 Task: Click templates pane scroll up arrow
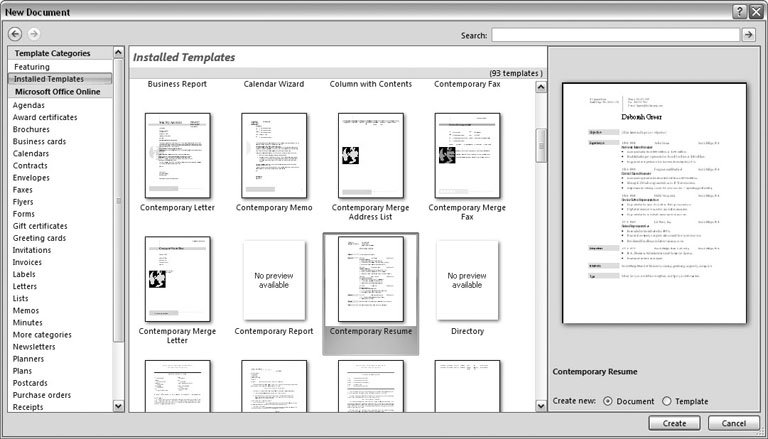pyautogui.click(x=541, y=88)
